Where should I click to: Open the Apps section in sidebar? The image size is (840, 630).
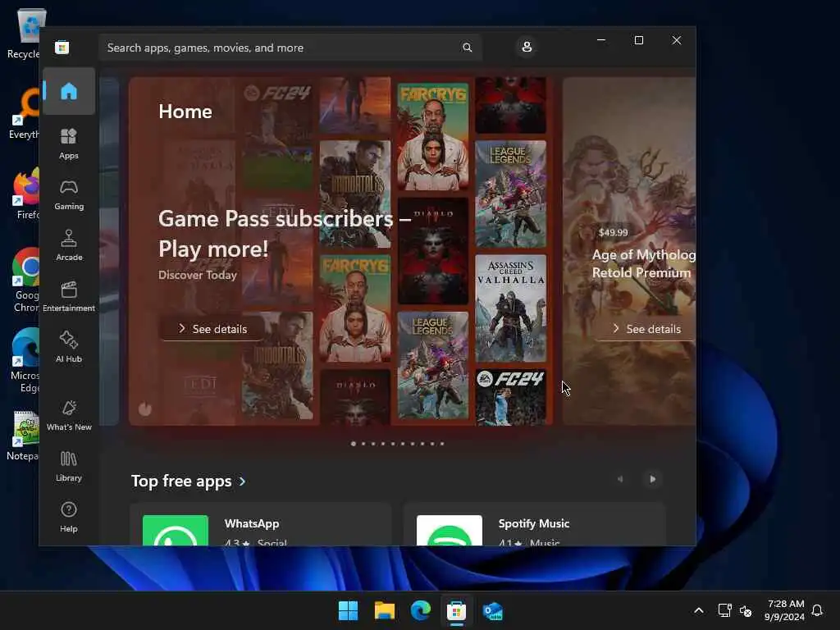[69, 144]
